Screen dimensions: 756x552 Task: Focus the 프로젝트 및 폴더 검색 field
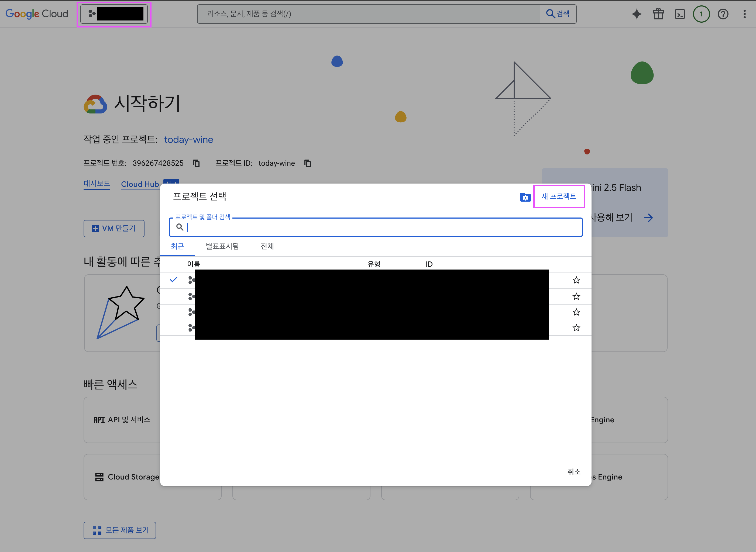tap(381, 227)
